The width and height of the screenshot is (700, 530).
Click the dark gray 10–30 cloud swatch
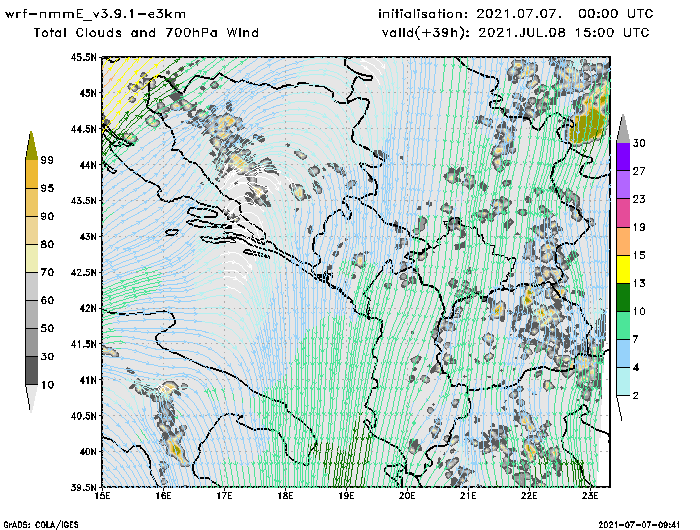(x=32, y=371)
